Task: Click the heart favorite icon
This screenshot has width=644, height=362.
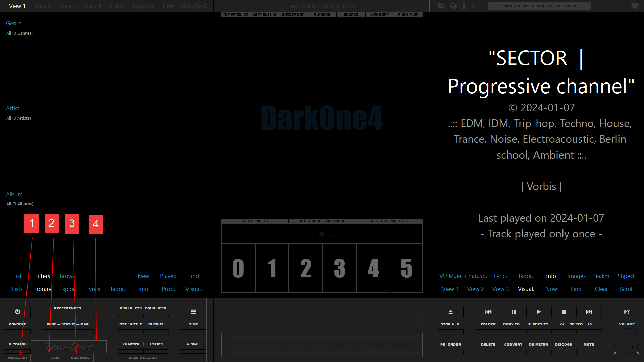Action: (635, 6)
